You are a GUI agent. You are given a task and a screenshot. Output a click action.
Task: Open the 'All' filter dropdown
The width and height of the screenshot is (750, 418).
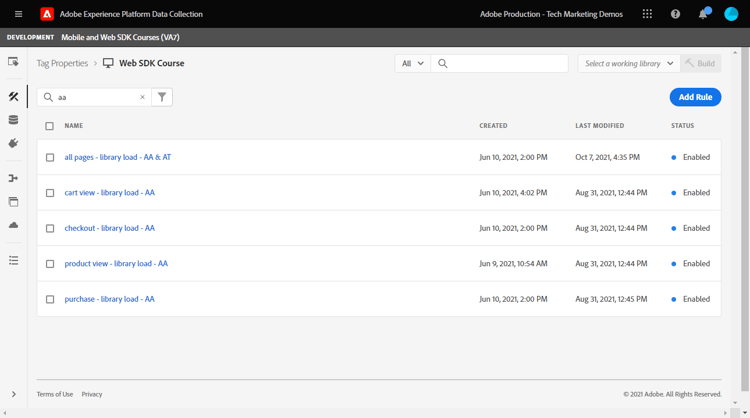(412, 63)
